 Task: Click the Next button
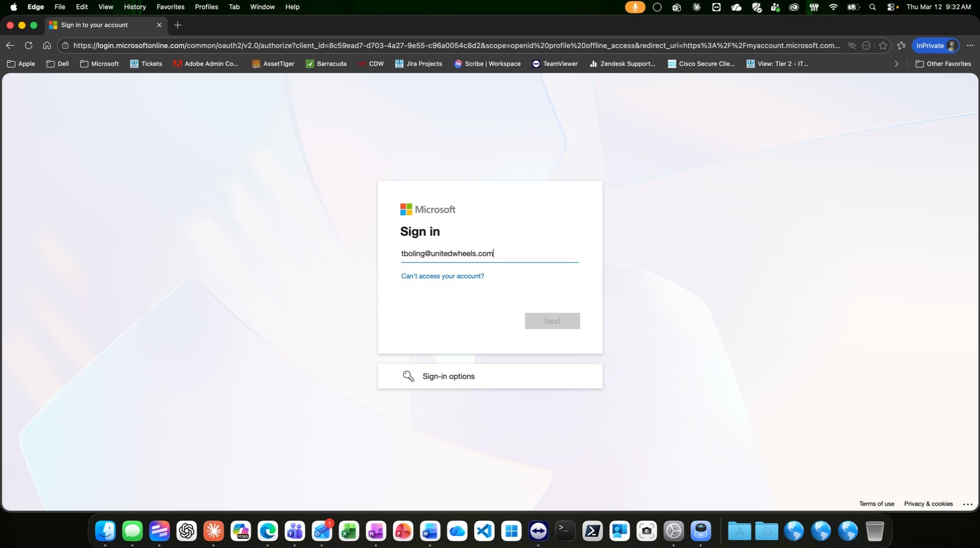pos(552,321)
